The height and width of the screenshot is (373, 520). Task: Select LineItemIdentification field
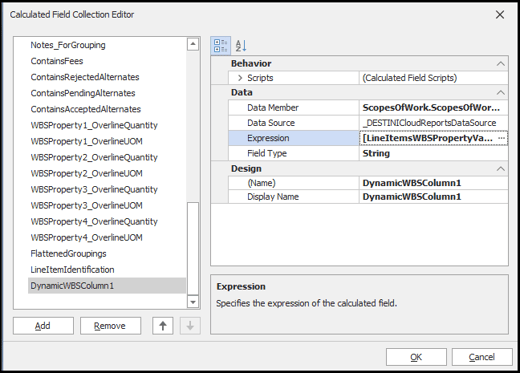(72, 270)
